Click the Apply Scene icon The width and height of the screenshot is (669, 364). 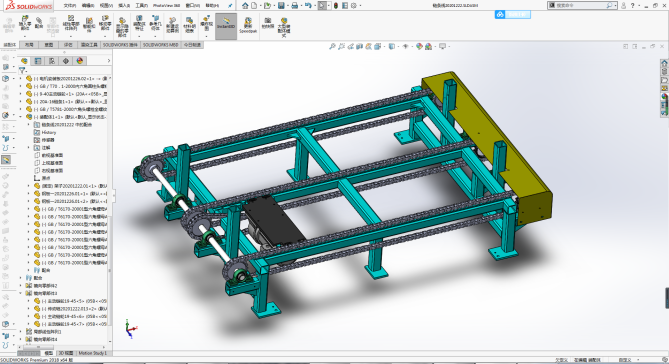[x=428, y=46]
